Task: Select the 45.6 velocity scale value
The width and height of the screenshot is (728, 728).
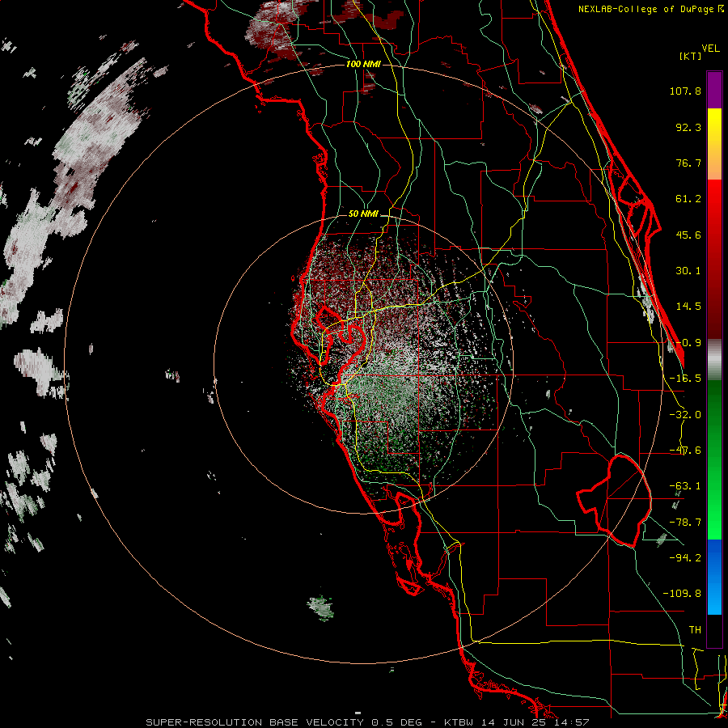Action: [x=688, y=235]
